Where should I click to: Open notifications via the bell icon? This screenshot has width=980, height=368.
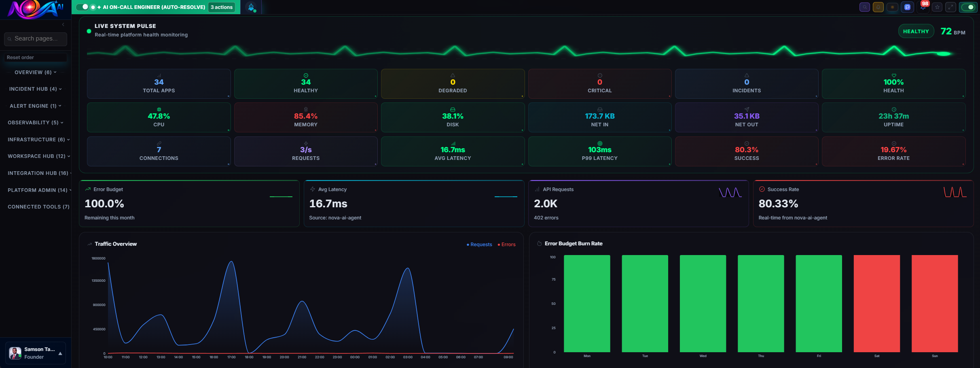point(878,7)
